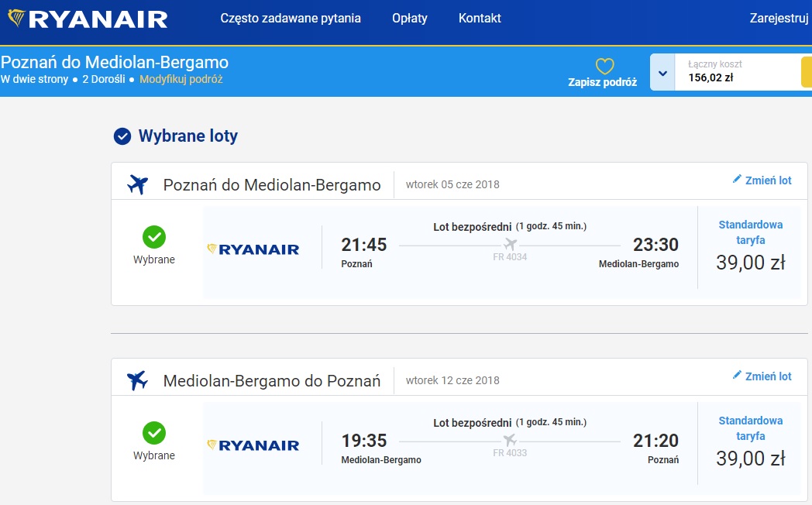The image size is (812, 505).
Task: Click the plane icon on the FR 4033 route line
Action: click(x=510, y=440)
